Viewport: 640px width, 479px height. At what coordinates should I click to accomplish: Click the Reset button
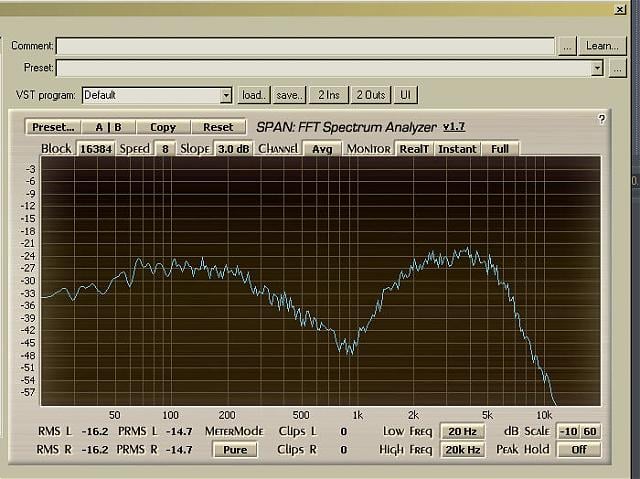218,127
